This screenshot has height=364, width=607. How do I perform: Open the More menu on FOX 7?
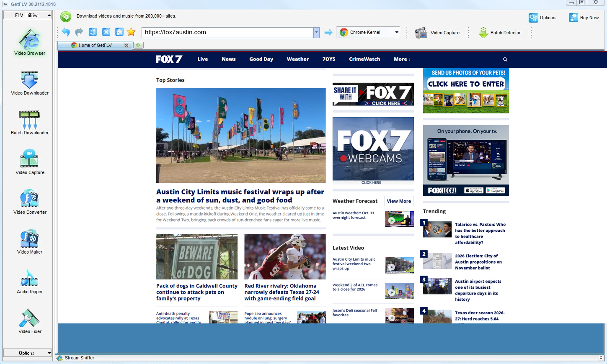pyautogui.click(x=402, y=59)
